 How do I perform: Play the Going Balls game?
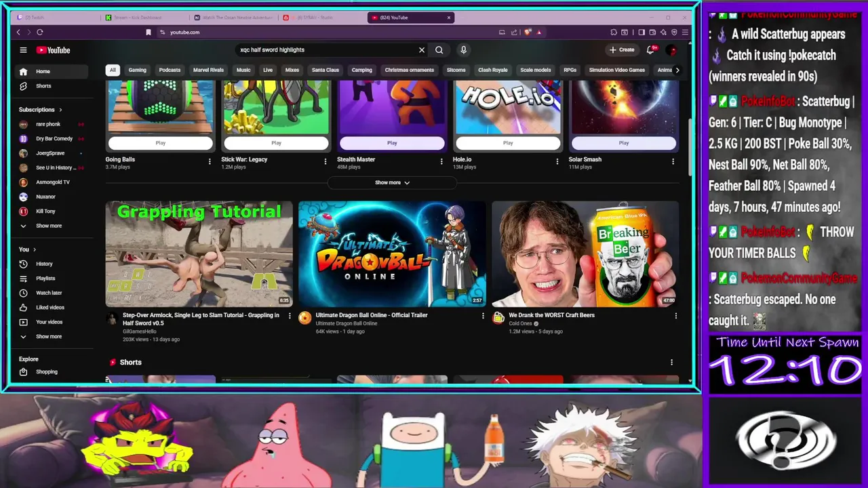pyautogui.click(x=161, y=143)
